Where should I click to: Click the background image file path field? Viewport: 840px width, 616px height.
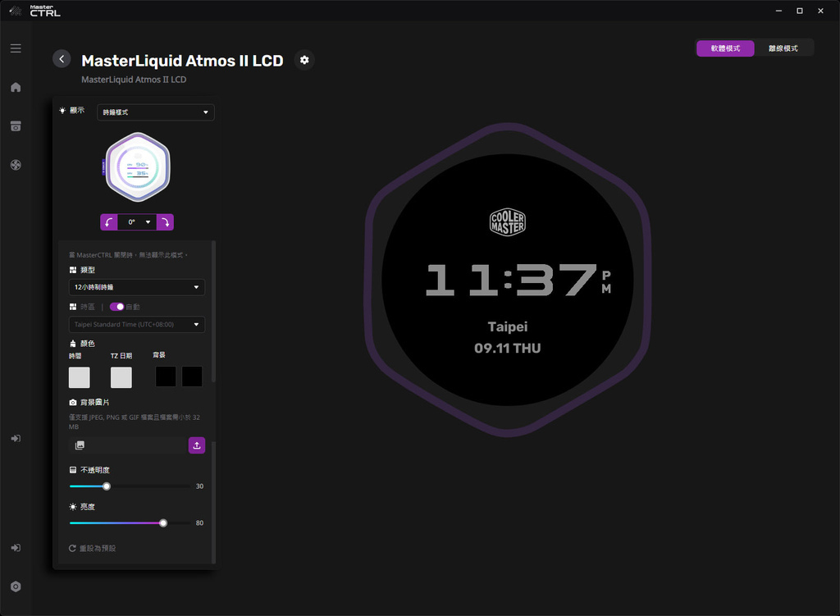click(x=127, y=445)
